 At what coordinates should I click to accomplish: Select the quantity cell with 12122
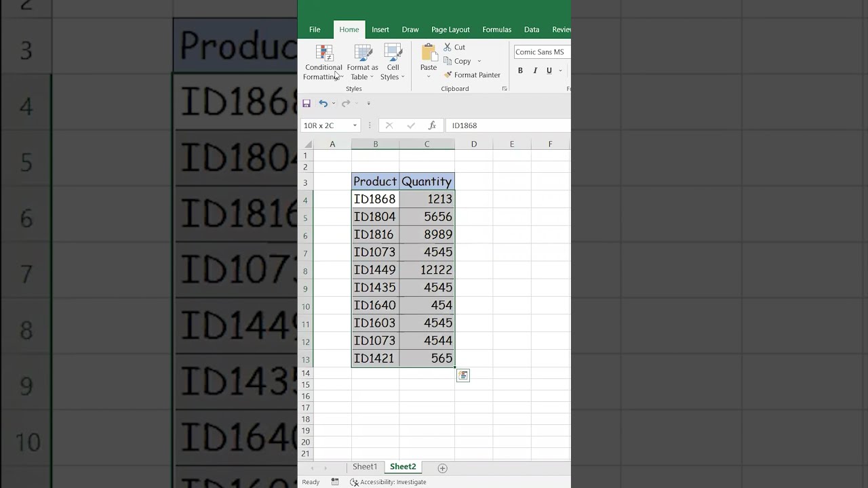coord(427,270)
